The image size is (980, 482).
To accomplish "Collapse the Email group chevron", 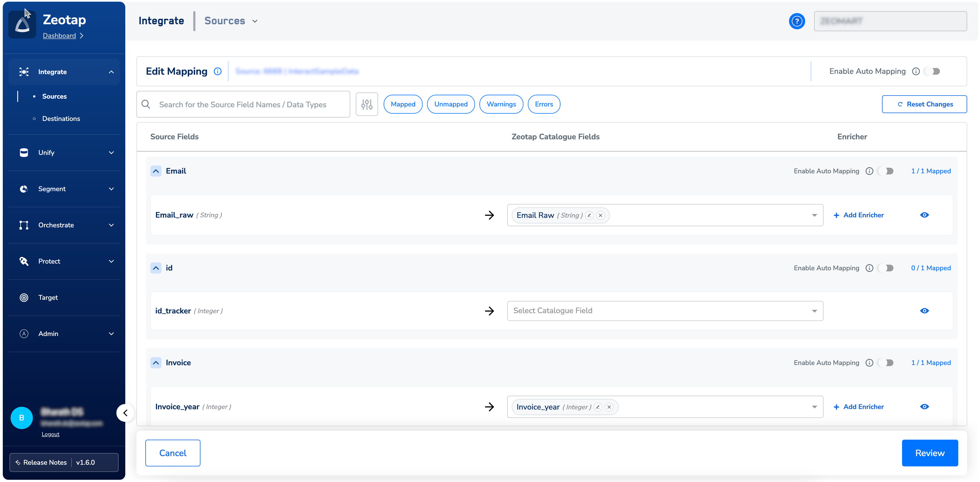I will 156,171.
